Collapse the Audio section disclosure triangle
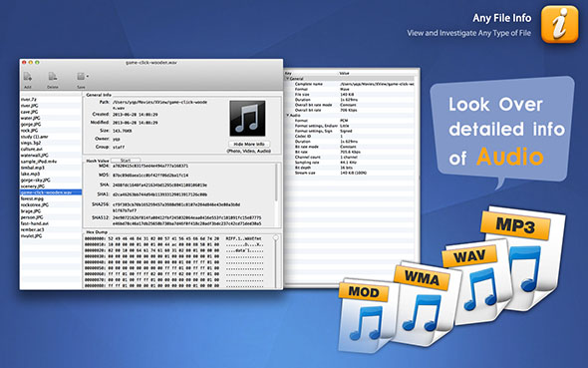Image resolution: width=588 pixels, height=368 pixels. pos(288,116)
